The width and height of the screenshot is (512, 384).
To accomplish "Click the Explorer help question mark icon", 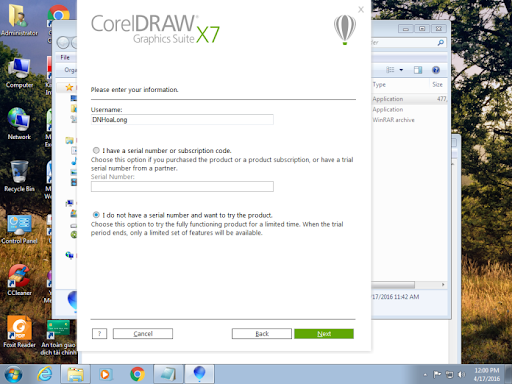I will [x=436, y=70].
